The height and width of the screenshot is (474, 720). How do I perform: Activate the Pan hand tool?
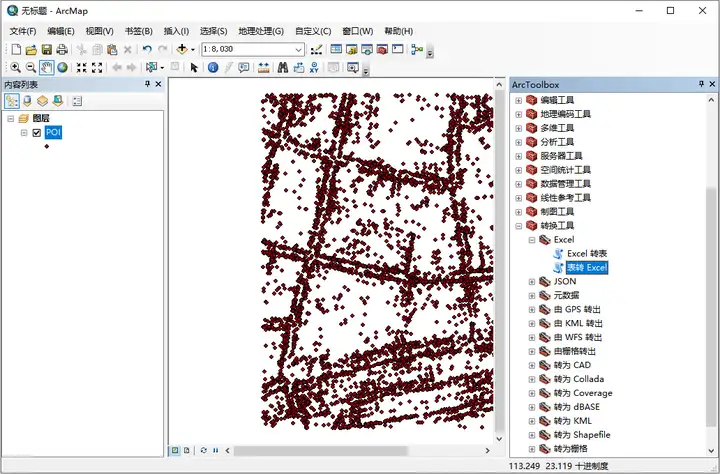pos(46,67)
